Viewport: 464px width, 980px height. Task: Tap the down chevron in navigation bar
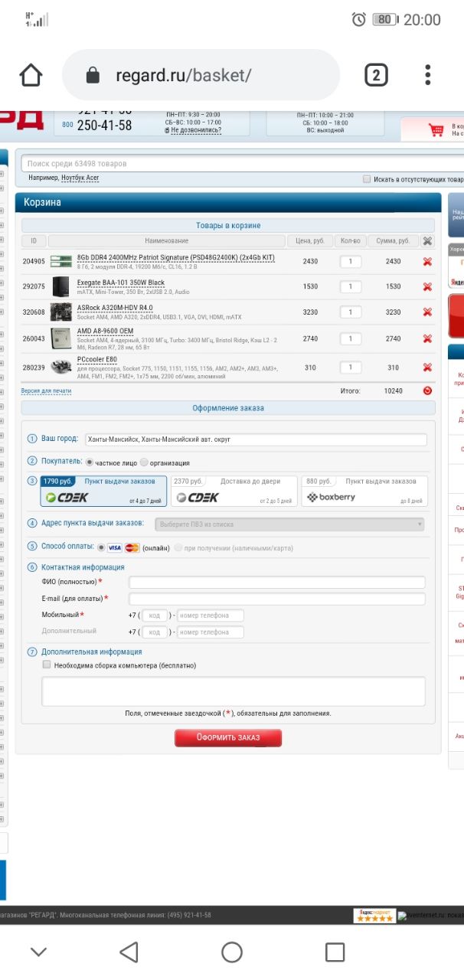(x=38, y=952)
